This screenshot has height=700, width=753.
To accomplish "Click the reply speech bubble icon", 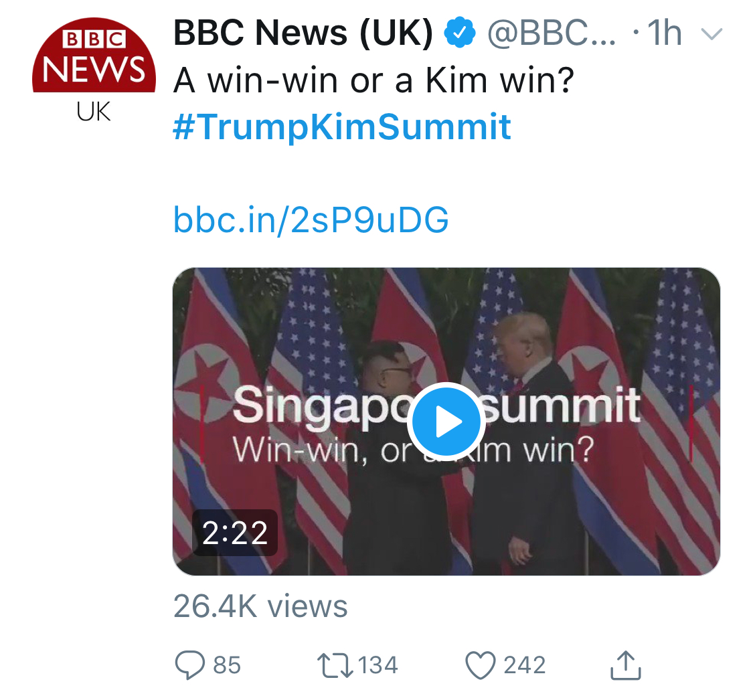I will [189, 665].
